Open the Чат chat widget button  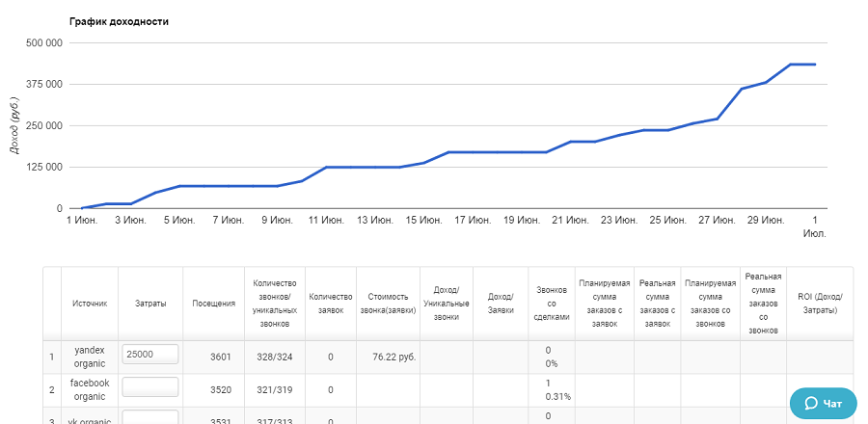coord(824,404)
